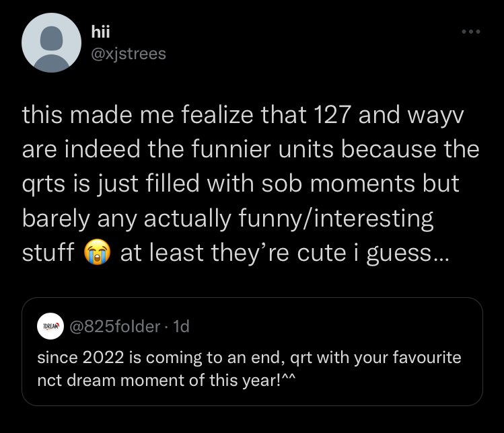Viewport: 504px width, 433px height.
Task: Open the @xjstrees handle
Action: 129,54
